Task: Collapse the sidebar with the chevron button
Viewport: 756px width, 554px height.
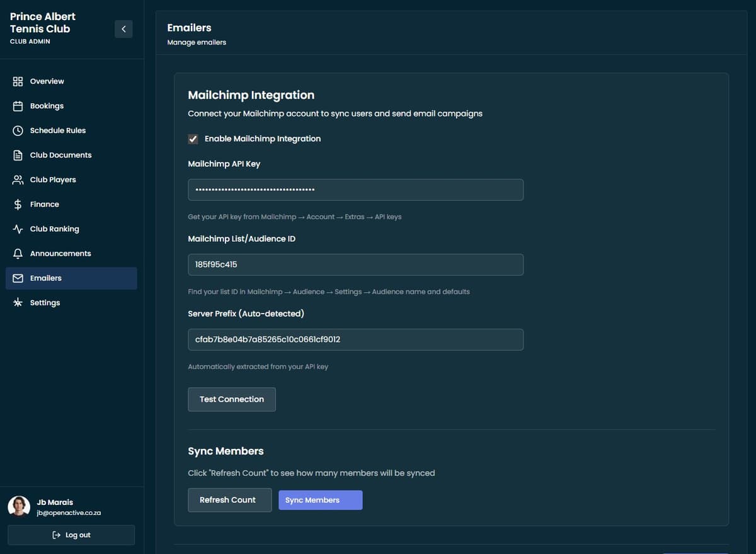Action: pyautogui.click(x=123, y=29)
